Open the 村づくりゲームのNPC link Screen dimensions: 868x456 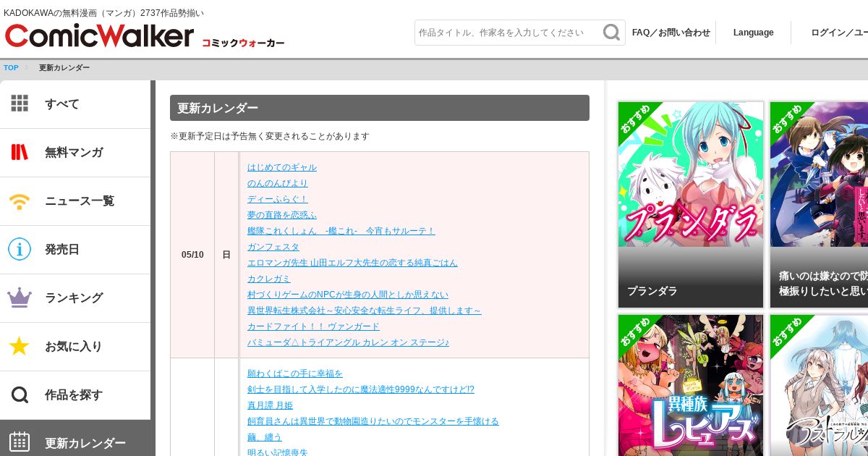pos(348,295)
